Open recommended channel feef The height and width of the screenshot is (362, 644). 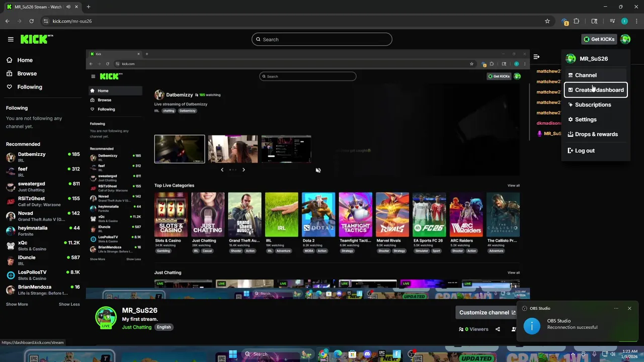(43, 171)
